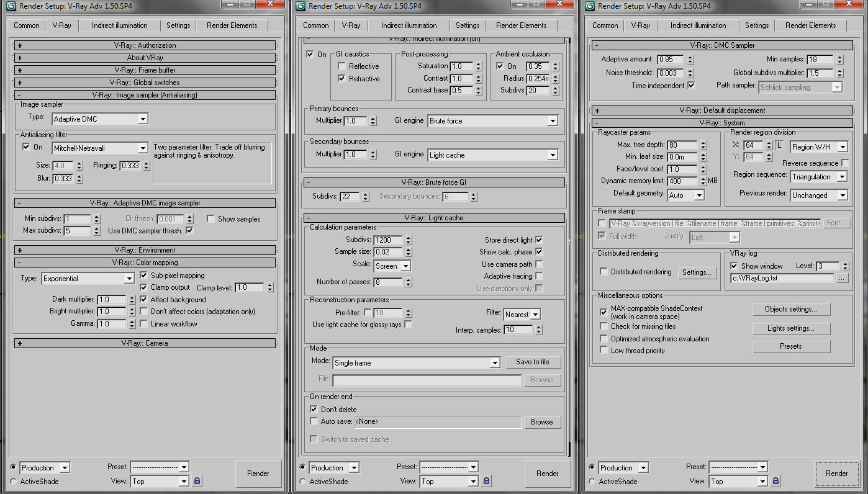Switch to Render Elements tab in the left window
868x494 pixels.
point(231,25)
